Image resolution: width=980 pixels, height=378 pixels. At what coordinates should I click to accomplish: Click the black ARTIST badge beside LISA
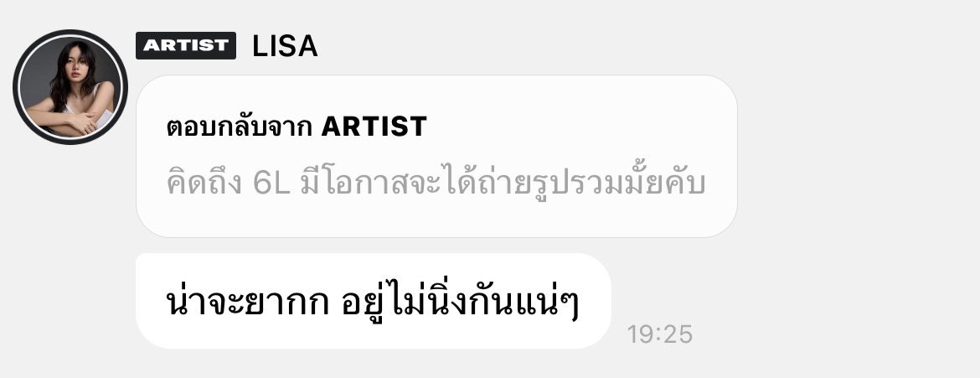coord(186,46)
